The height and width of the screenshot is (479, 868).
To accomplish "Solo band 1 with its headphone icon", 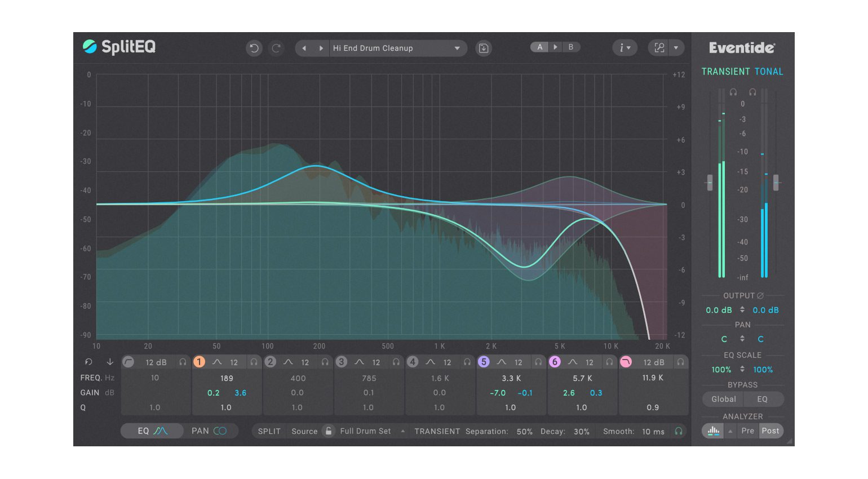I will point(254,362).
